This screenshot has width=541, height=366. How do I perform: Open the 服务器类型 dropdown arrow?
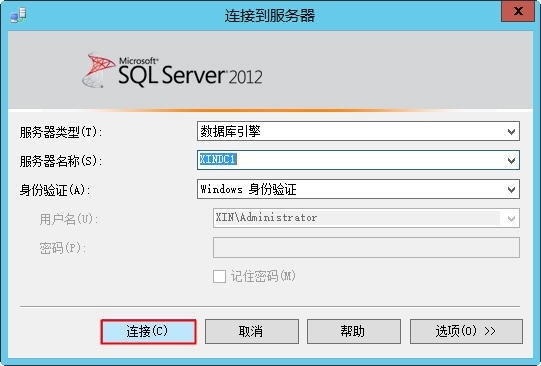[511, 131]
